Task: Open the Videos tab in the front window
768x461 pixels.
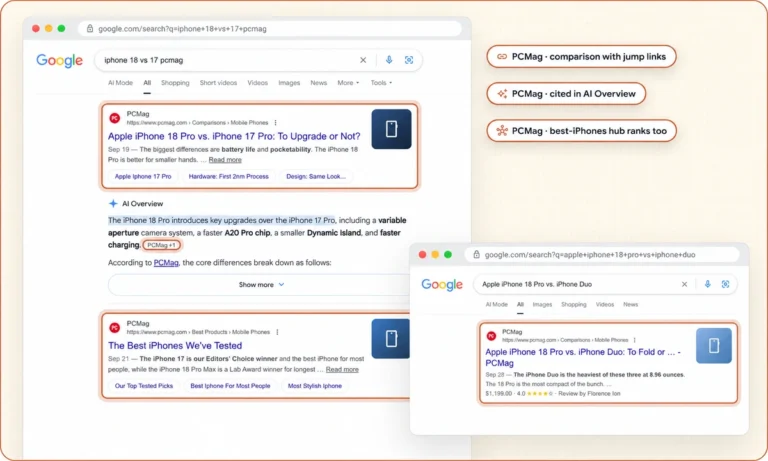Action: coord(605,304)
